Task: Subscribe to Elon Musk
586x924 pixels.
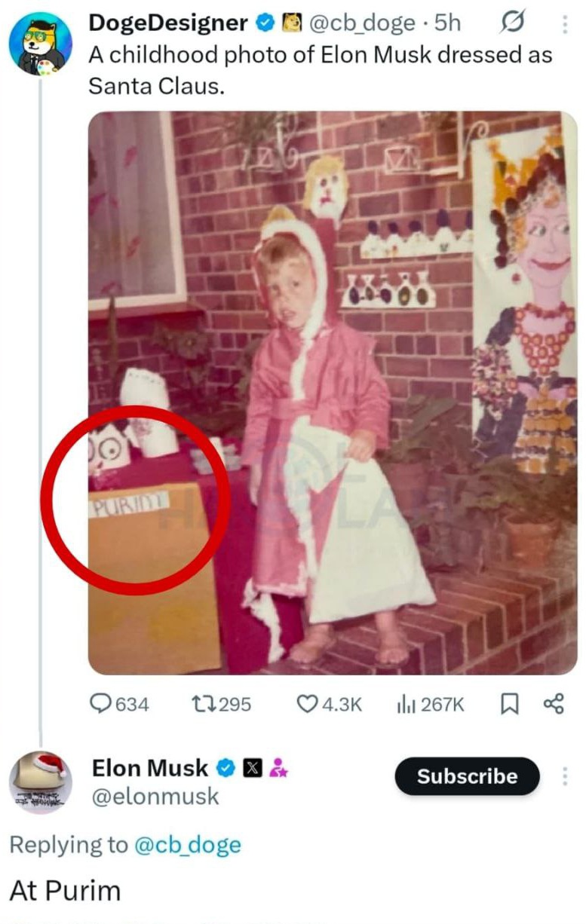Action: coord(467,776)
